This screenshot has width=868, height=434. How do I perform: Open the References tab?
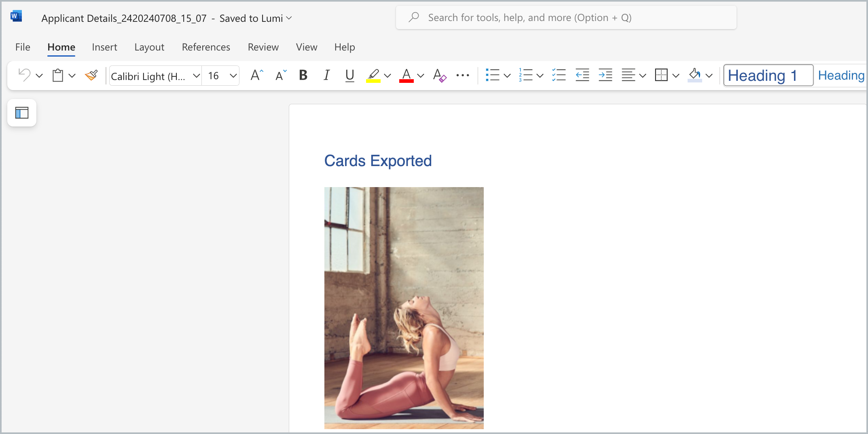click(206, 47)
